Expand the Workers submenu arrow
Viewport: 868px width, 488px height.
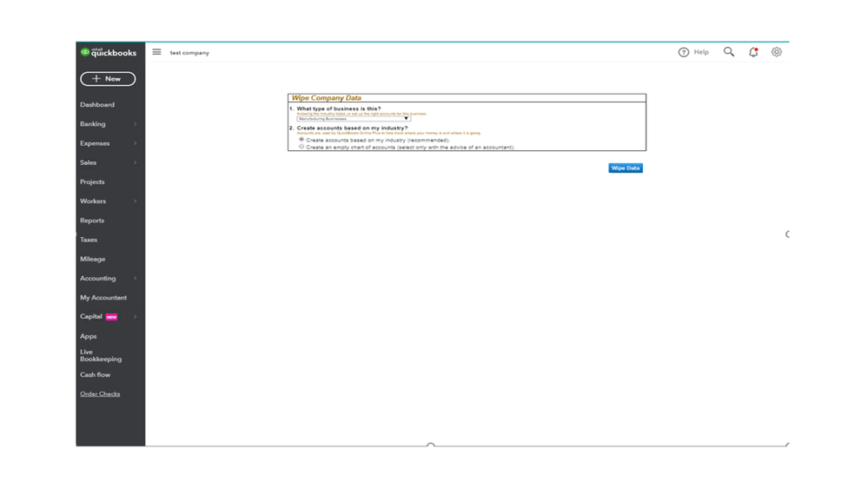coord(135,201)
